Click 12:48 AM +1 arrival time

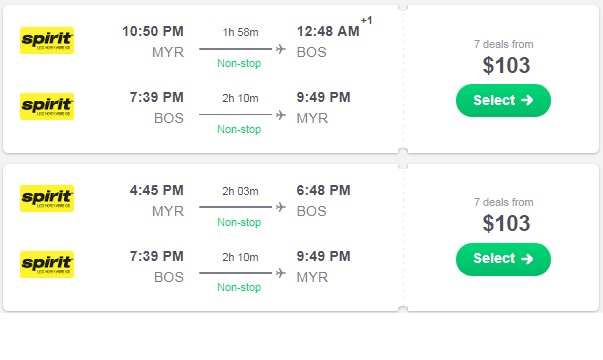[334, 28]
